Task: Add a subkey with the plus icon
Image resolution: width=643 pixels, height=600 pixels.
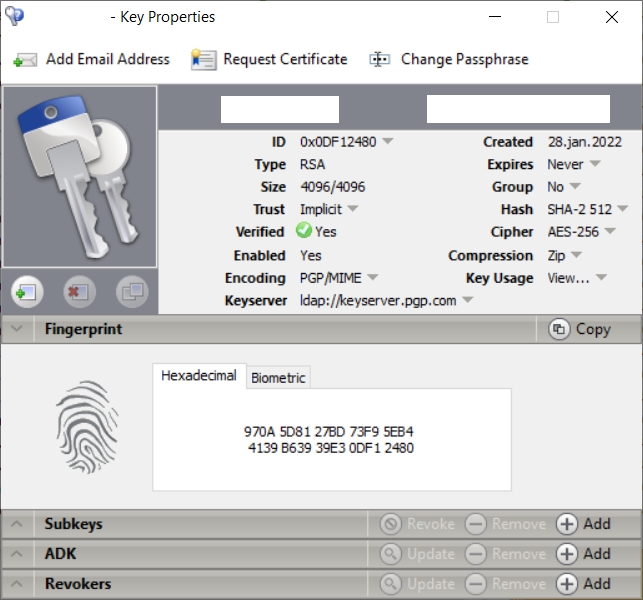Action: (567, 524)
